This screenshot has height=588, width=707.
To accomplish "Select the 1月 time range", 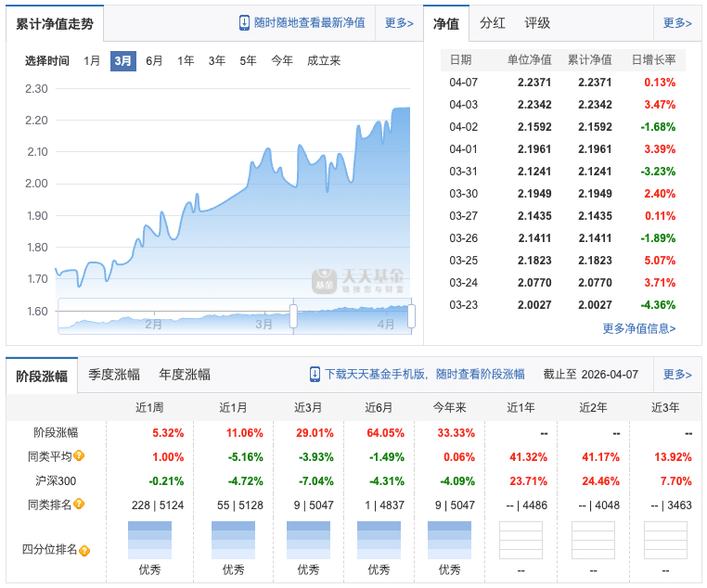I will tap(92, 60).
